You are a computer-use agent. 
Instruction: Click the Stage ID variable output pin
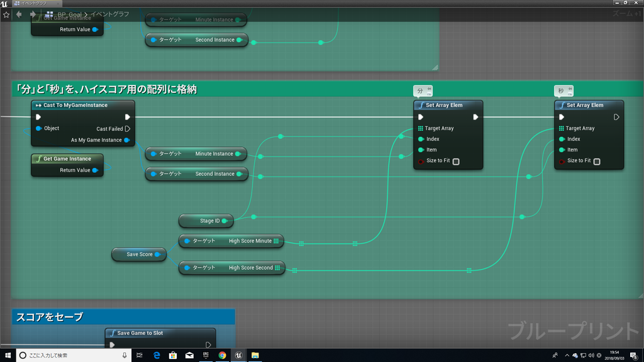[225, 221]
